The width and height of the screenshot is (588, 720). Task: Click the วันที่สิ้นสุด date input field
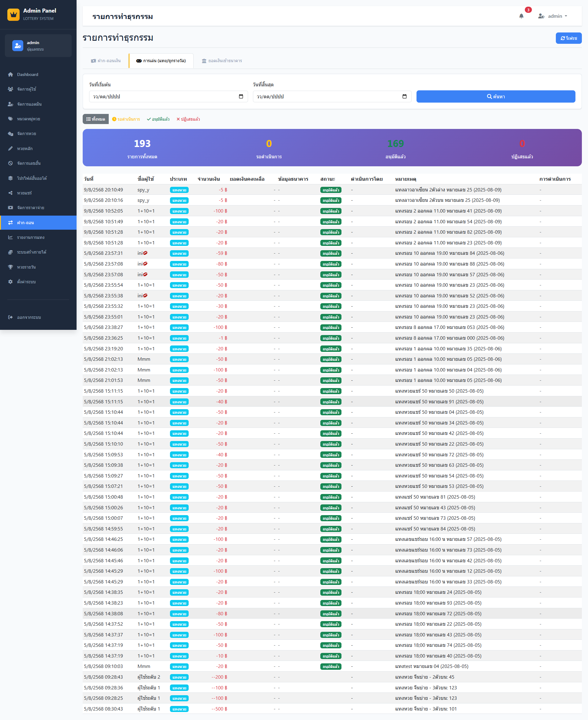tap(332, 96)
